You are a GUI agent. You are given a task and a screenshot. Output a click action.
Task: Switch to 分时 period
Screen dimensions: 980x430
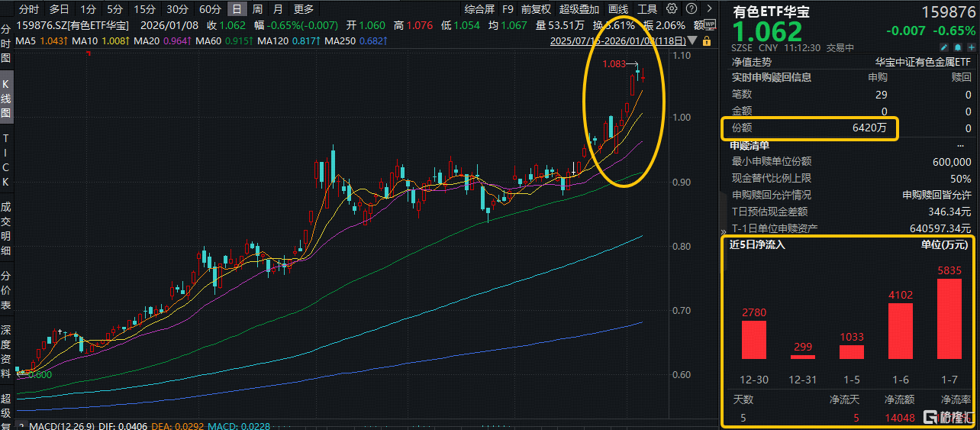[x=29, y=9]
